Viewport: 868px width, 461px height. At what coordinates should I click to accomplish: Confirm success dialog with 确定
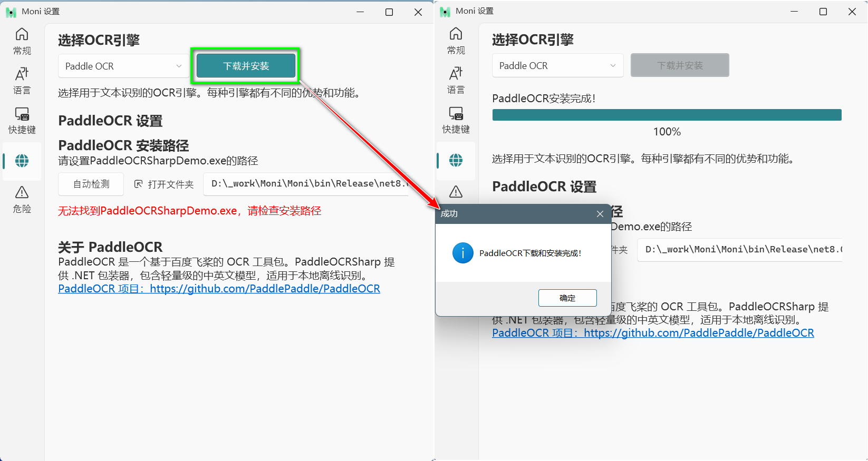coord(567,298)
